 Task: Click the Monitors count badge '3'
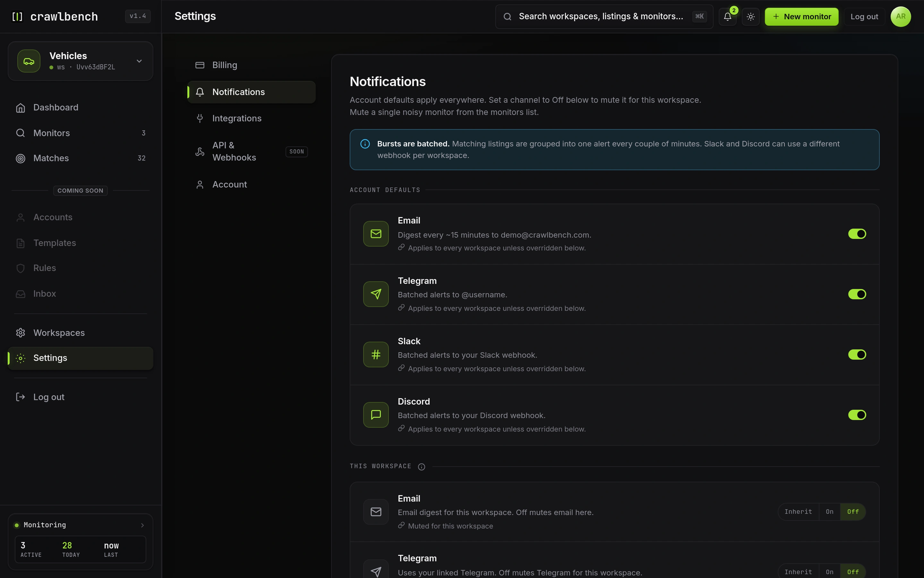[143, 133]
